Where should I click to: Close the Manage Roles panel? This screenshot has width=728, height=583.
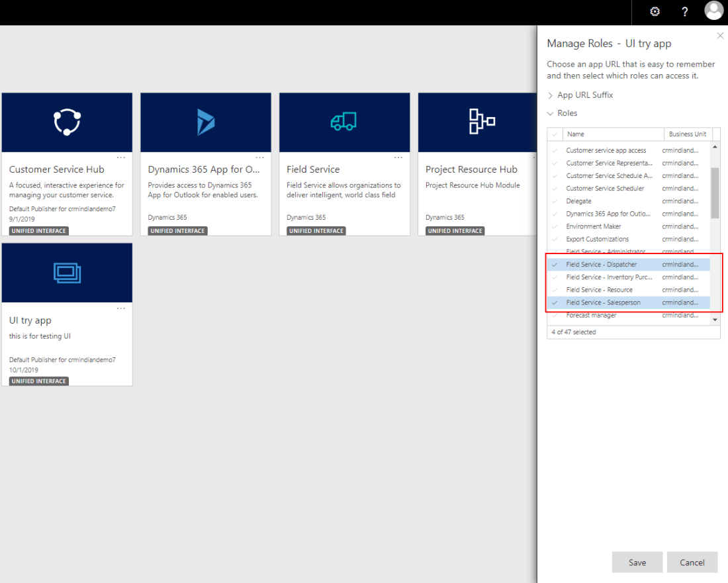click(720, 36)
